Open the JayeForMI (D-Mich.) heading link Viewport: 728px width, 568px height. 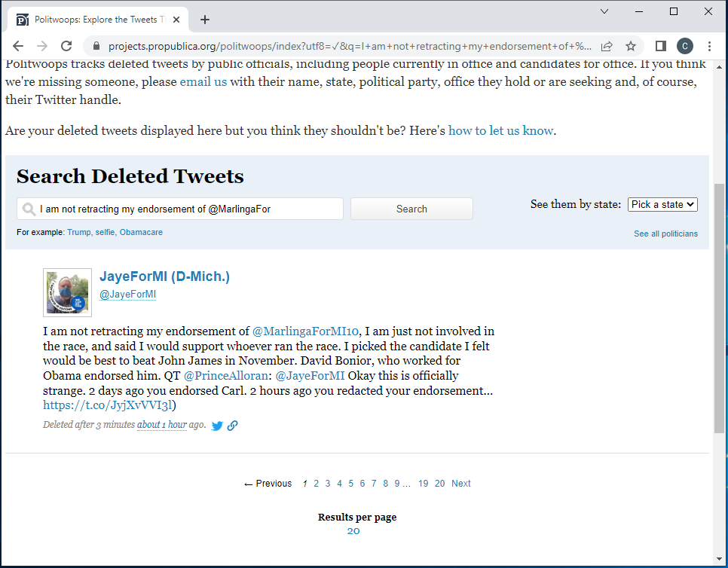pos(164,276)
